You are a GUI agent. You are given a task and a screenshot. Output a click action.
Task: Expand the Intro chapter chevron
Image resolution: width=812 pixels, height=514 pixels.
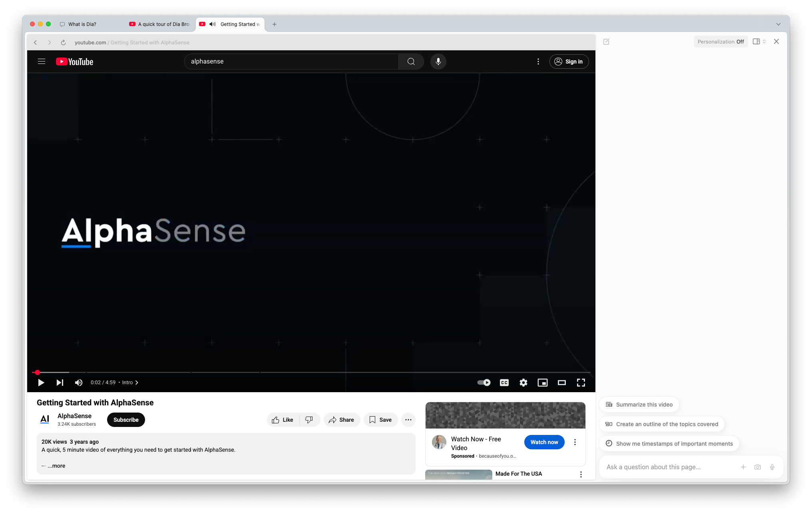tap(137, 383)
